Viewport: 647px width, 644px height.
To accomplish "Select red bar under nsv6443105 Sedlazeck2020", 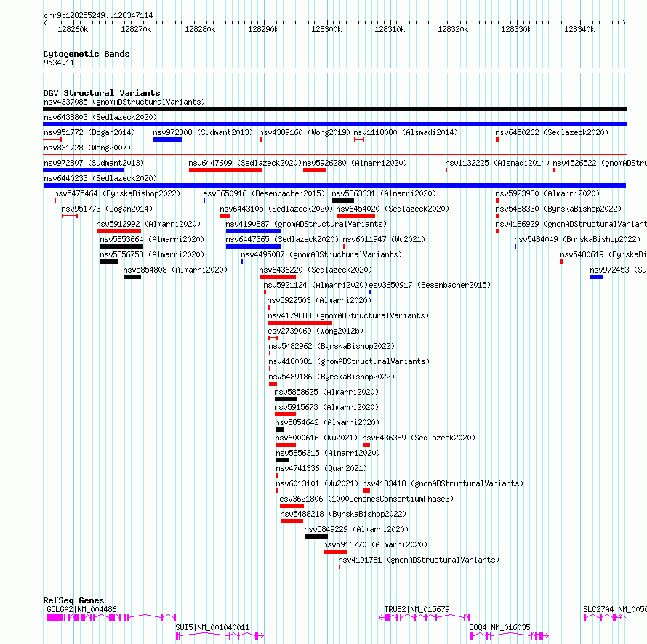I will (x=225, y=216).
